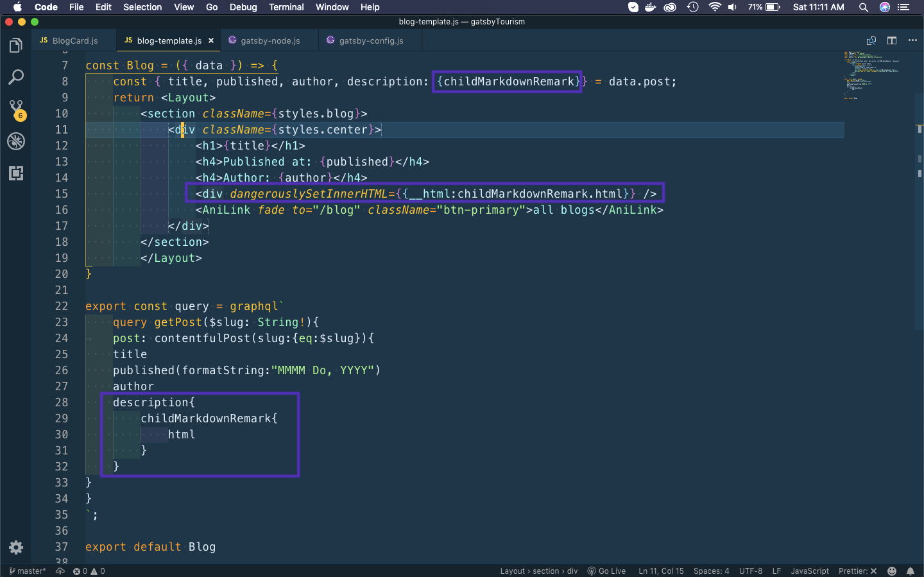Switch to the BlogCard.js tab
This screenshot has height=577, width=924.
74,40
